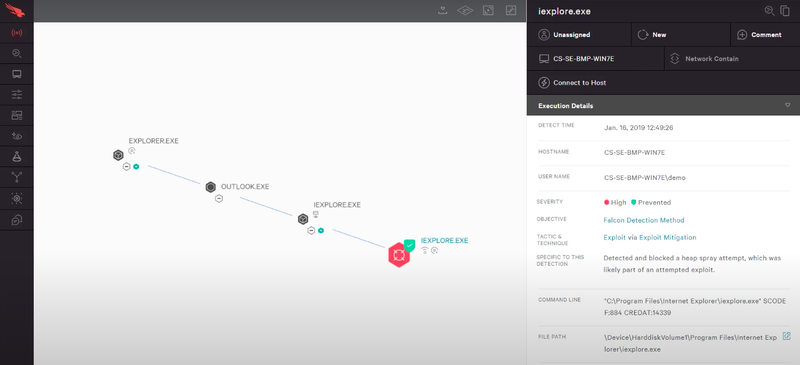The height and width of the screenshot is (365, 800).
Task: Collapse the Execution Details section arrow
Action: (788, 105)
